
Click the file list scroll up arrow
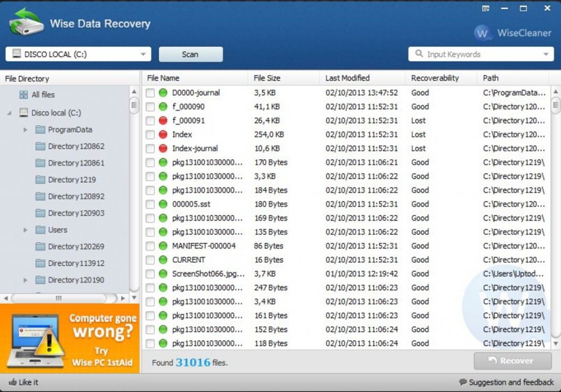(x=556, y=91)
